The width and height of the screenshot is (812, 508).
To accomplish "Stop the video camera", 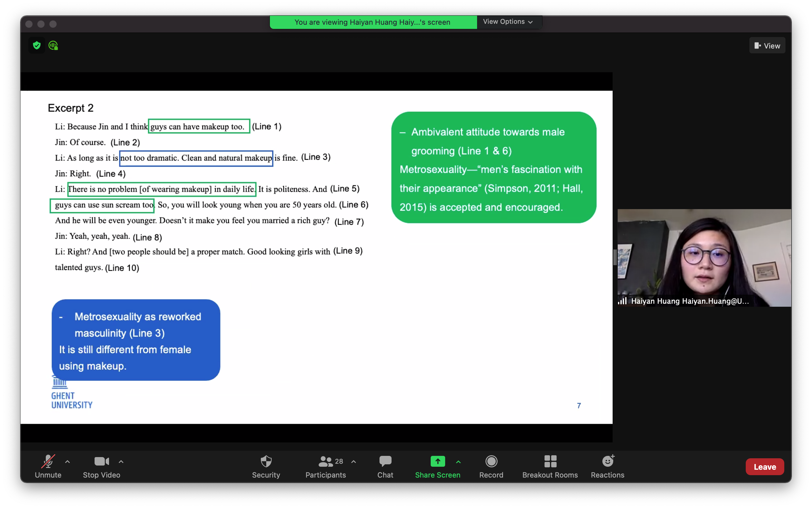I will tap(101, 466).
